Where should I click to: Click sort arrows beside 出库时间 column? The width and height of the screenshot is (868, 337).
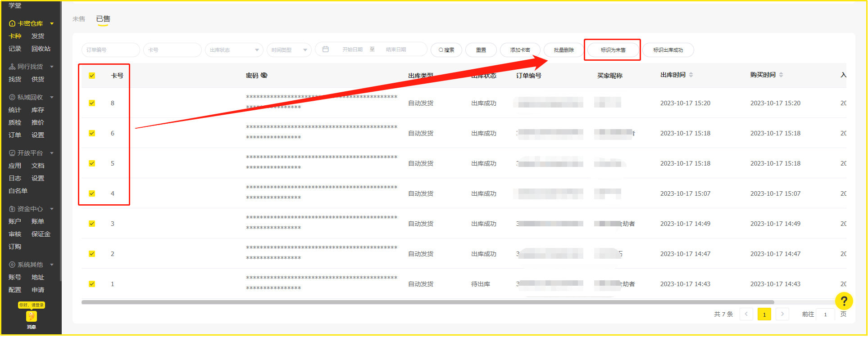click(691, 75)
